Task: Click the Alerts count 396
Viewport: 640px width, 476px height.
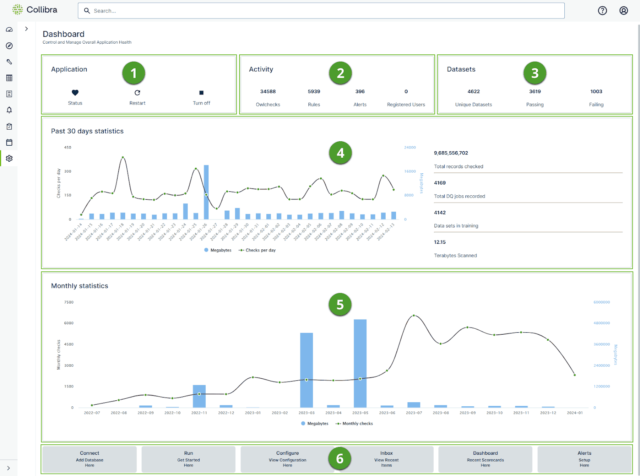Action: [360, 91]
